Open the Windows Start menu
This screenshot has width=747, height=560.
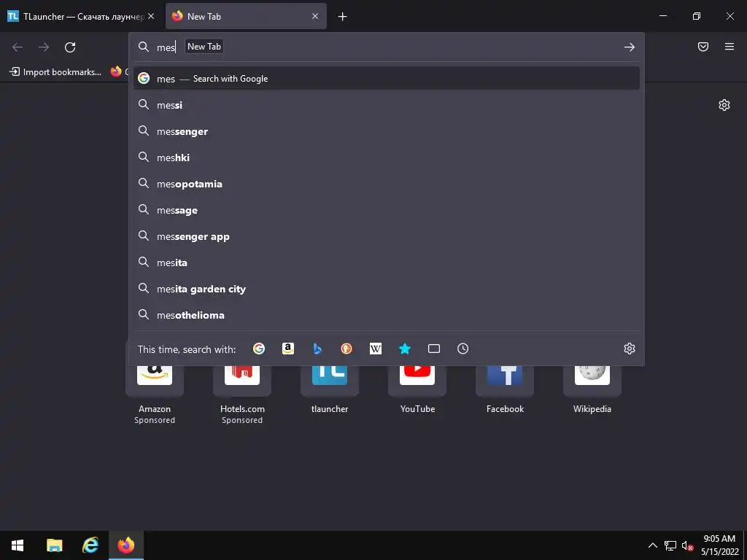[18, 545]
